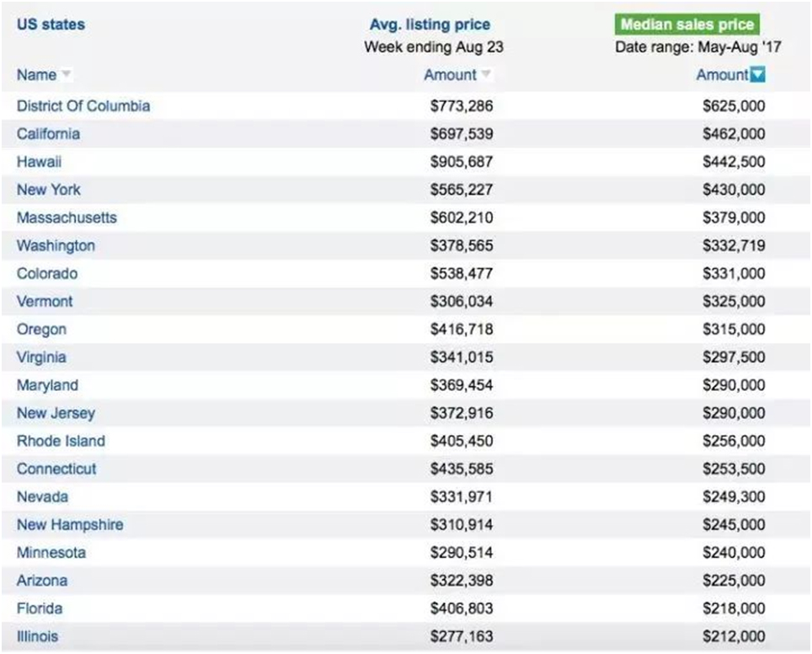Viewport: 812px width, 654px height.
Task: Open the District Of Columbia link
Action: 83,105
